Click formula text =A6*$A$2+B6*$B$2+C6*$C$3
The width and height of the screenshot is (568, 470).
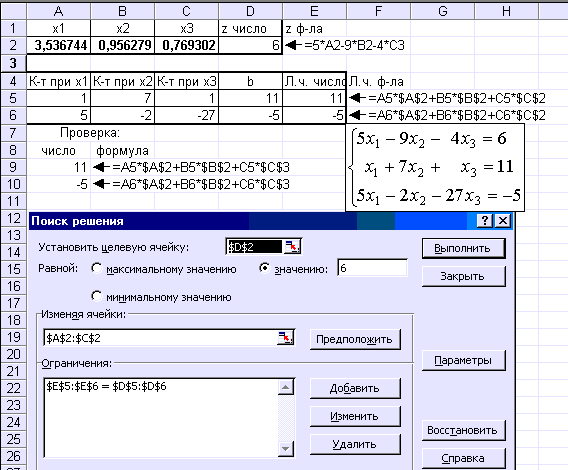(201, 184)
